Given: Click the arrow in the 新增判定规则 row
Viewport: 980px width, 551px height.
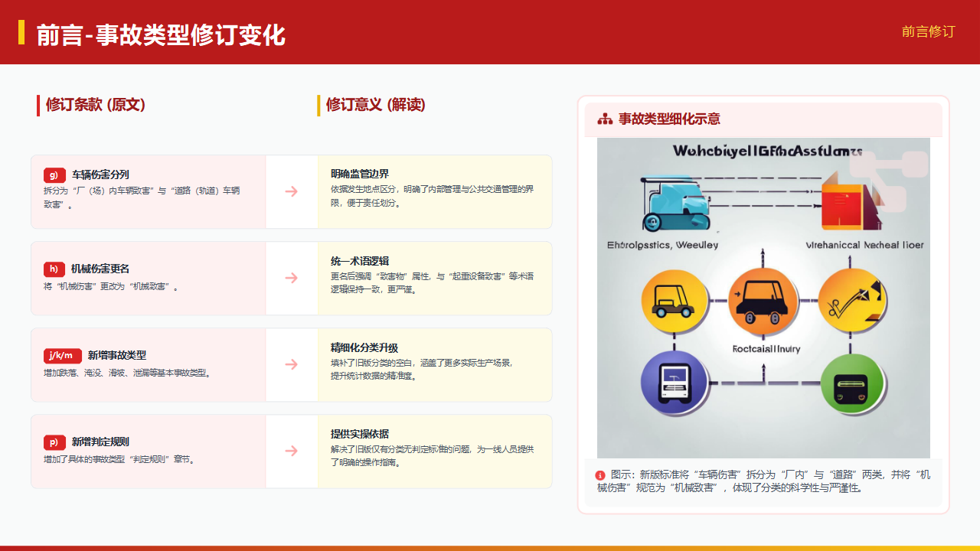Looking at the screenshot, I should tap(292, 451).
